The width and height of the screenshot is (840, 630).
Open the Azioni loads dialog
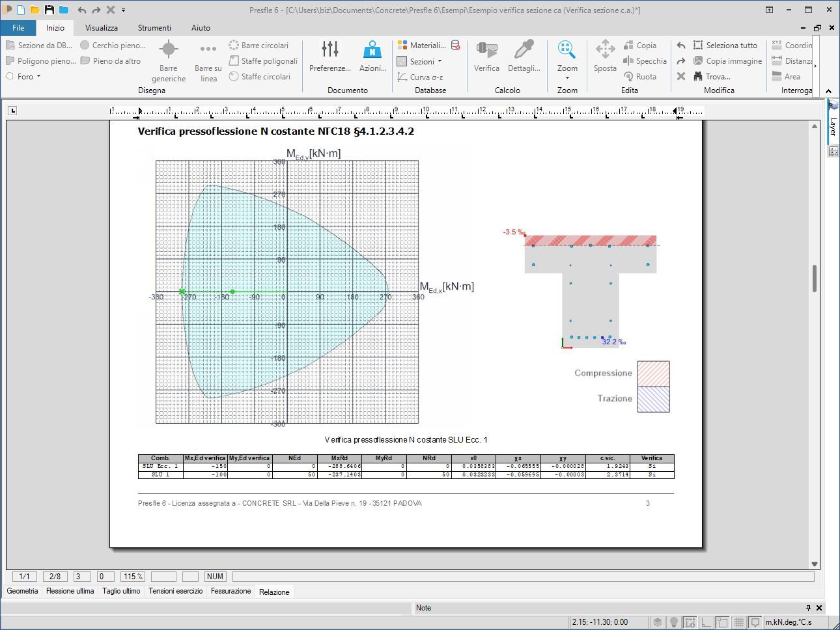372,57
